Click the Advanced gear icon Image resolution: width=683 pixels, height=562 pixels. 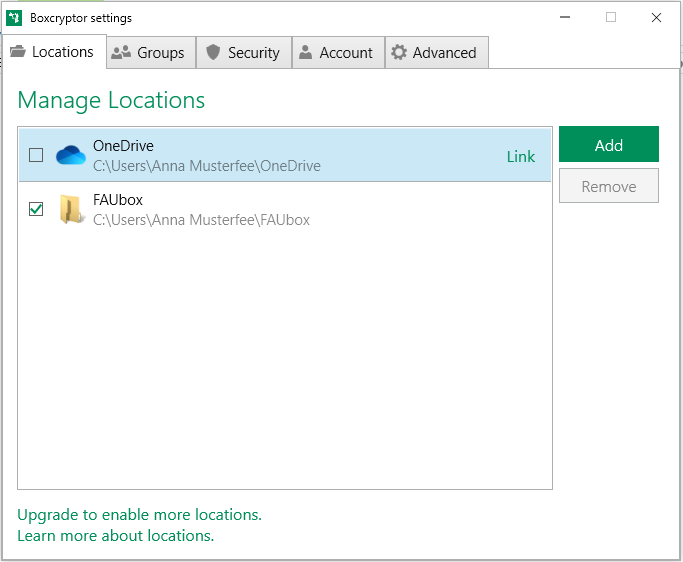pos(399,52)
